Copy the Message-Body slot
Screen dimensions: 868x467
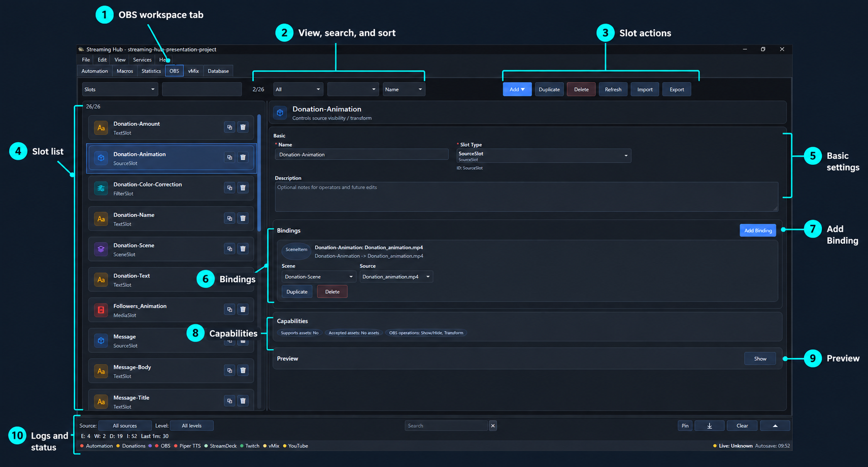[229, 371]
